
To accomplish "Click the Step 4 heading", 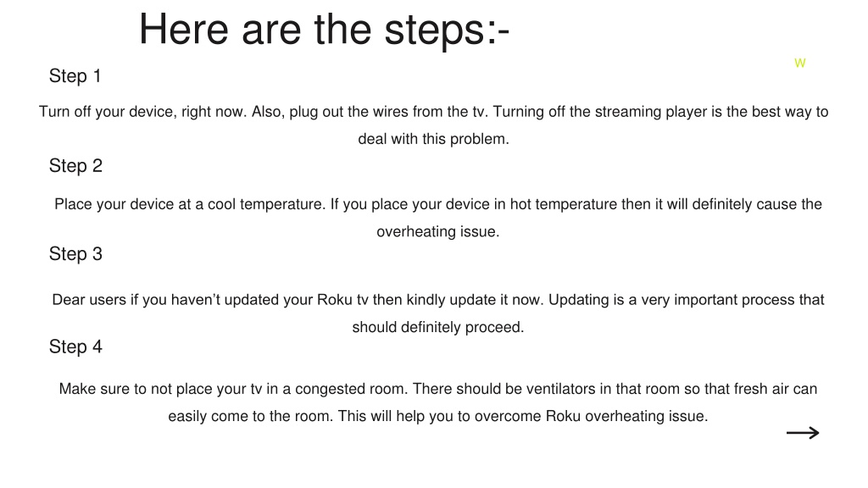I will point(75,347).
